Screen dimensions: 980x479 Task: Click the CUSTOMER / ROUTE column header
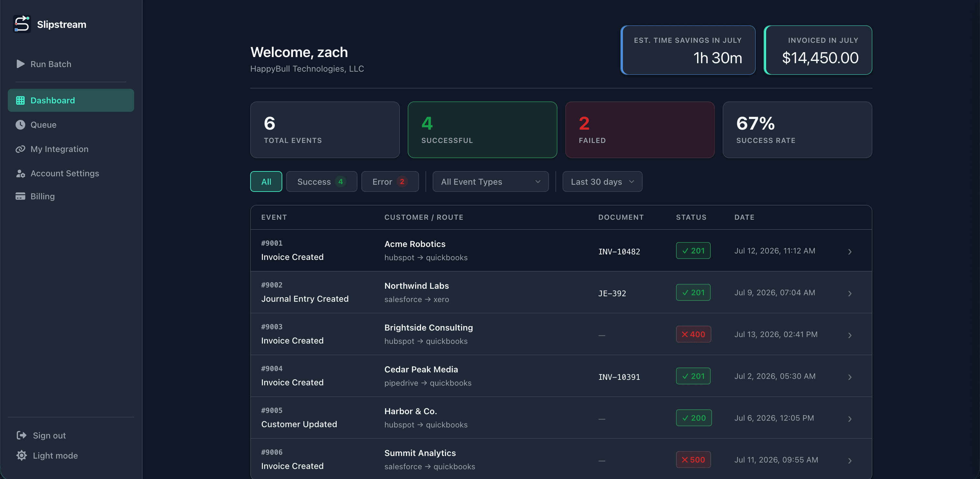tap(424, 217)
